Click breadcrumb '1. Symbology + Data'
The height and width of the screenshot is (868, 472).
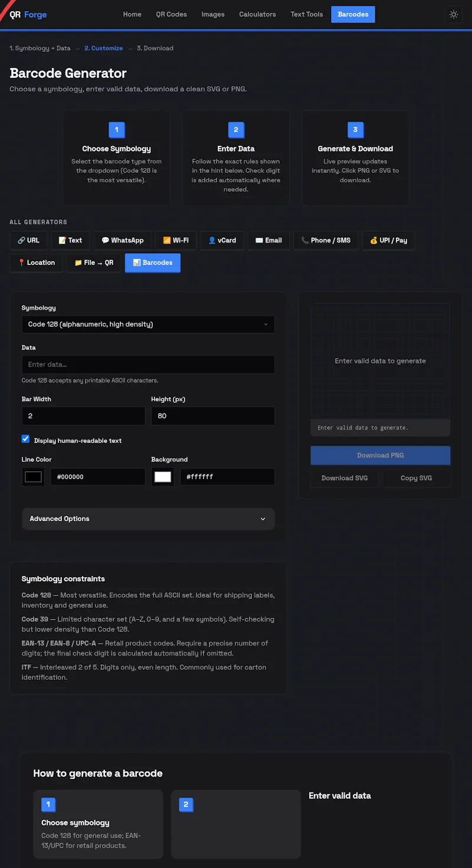coord(40,48)
